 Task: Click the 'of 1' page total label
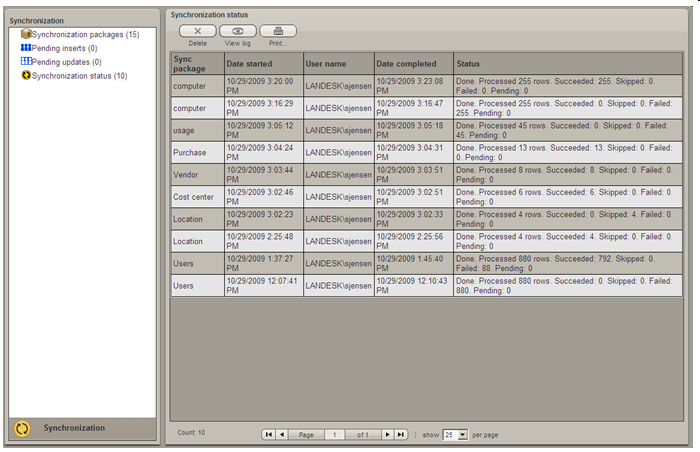[x=363, y=435]
